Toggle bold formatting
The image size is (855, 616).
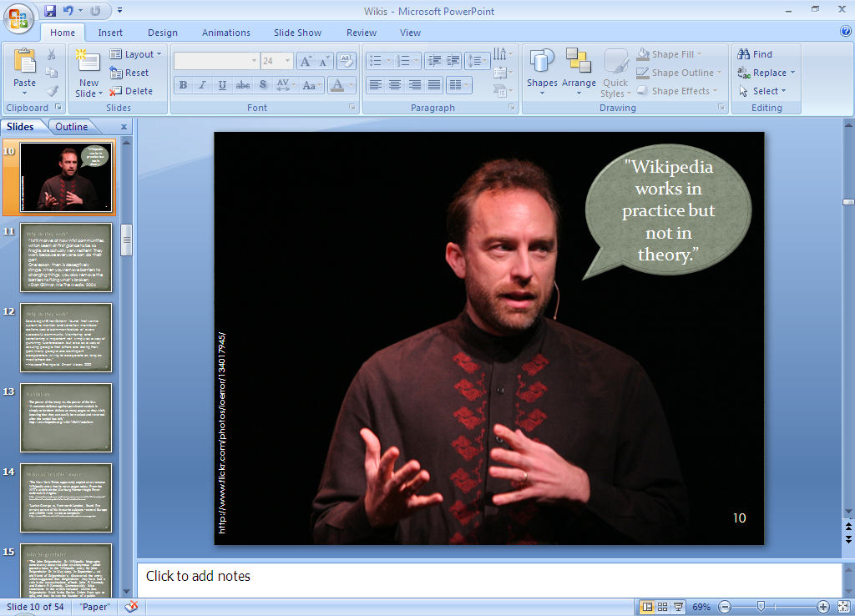(x=183, y=85)
